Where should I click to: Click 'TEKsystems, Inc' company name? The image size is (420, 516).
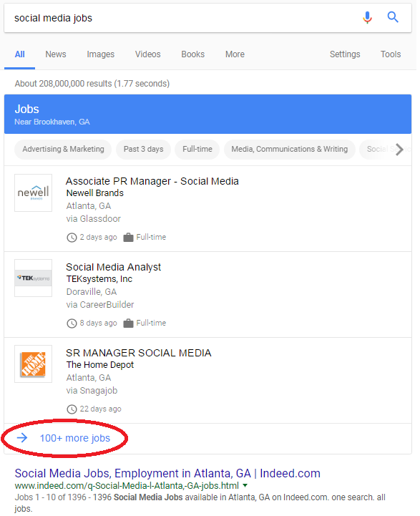(x=99, y=279)
